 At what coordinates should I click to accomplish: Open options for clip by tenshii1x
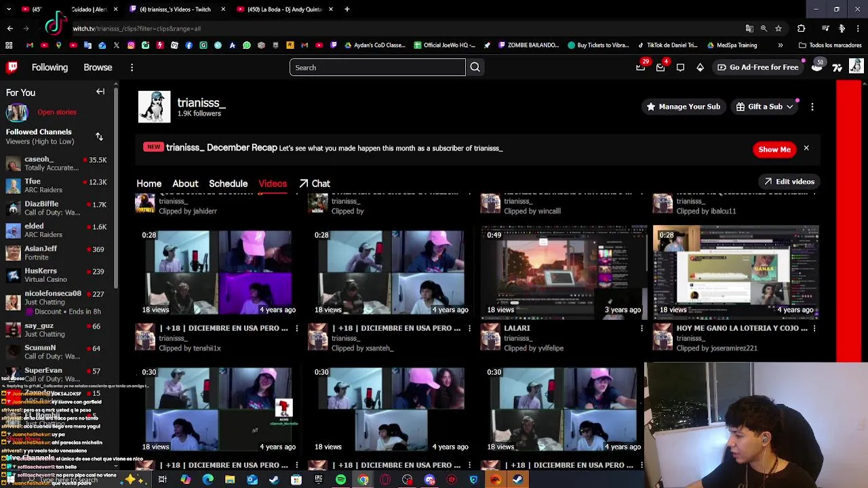tap(296, 328)
